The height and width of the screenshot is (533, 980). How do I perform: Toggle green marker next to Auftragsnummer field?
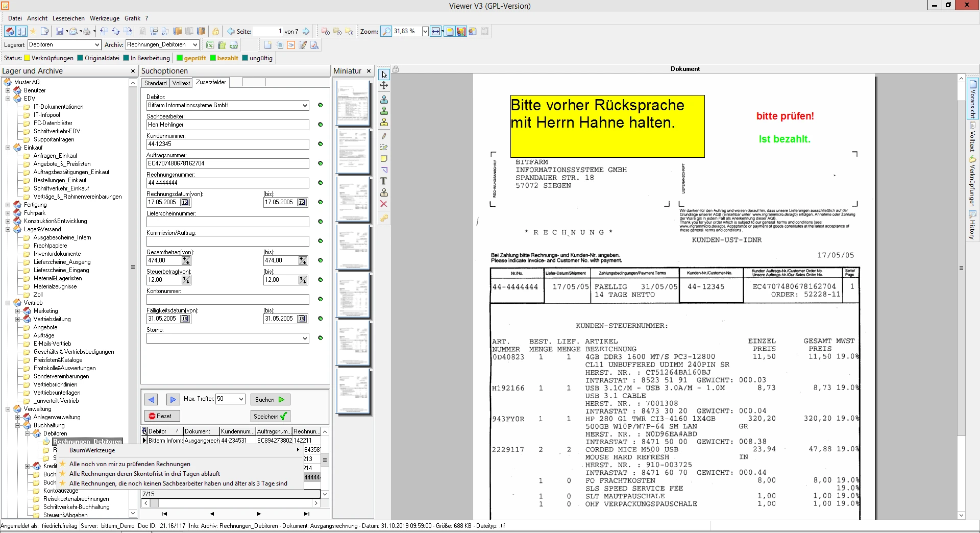pos(321,163)
